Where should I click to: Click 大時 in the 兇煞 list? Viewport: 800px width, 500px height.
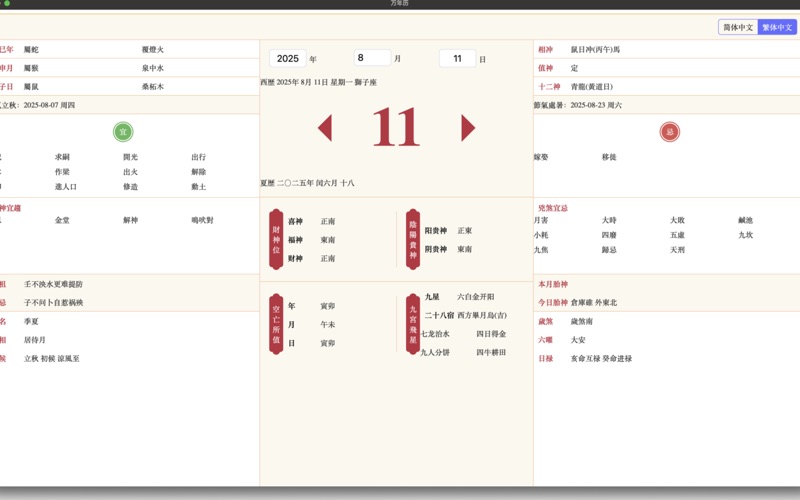click(609, 220)
